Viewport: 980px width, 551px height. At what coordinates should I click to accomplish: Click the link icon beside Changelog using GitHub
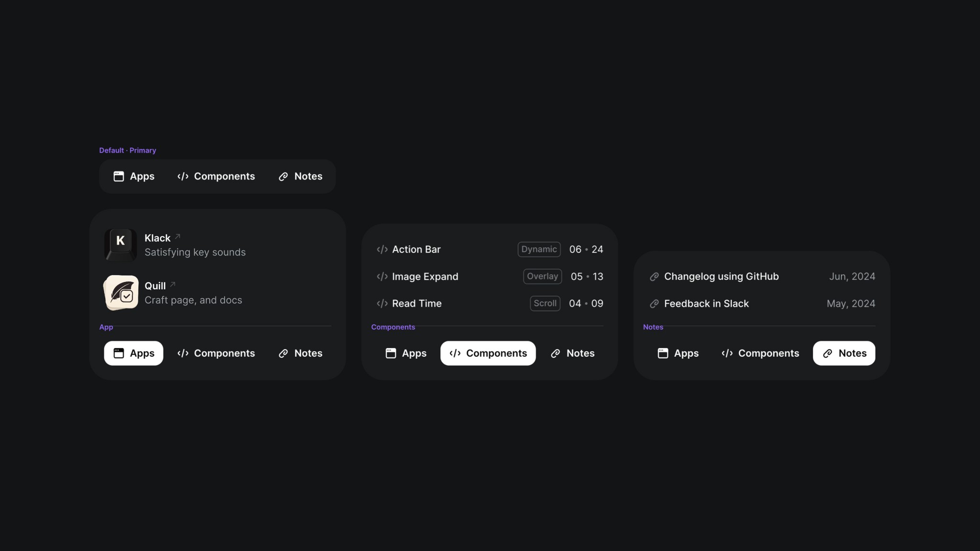pyautogui.click(x=654, y=276)
